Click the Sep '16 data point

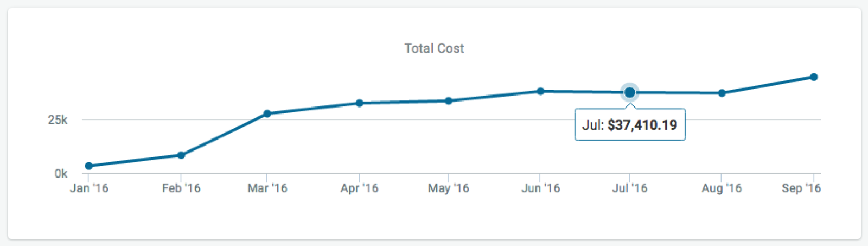[814, 77]
